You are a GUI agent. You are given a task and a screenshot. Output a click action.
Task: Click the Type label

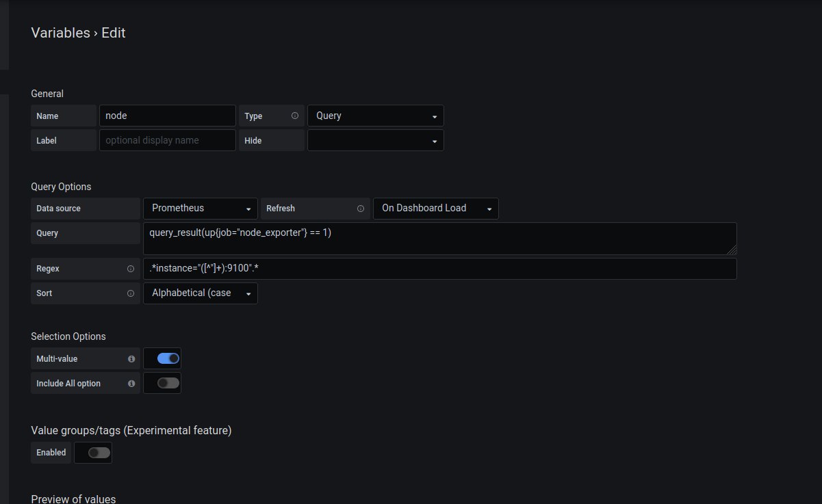click(253, 116)
